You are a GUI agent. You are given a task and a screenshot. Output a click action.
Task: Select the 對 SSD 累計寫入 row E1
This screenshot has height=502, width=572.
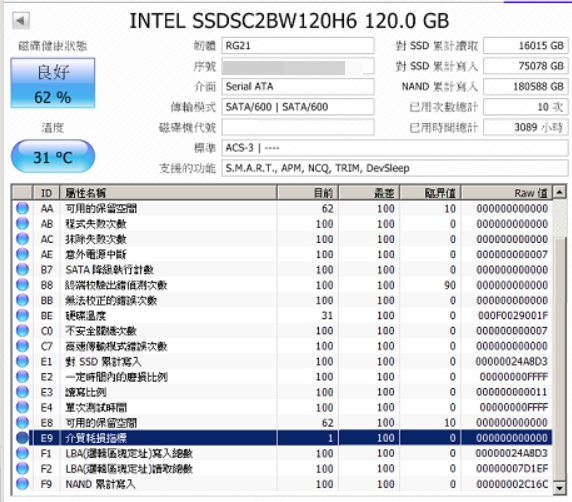282,362
